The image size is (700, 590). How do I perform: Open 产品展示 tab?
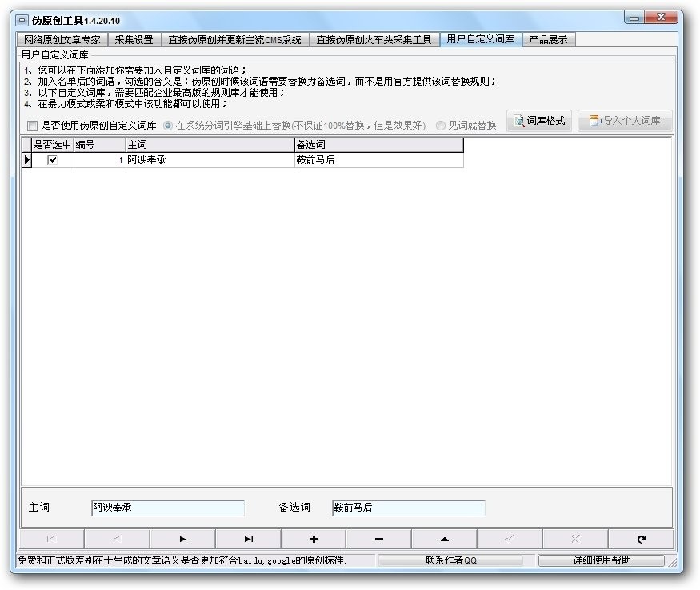click(548, 40)
